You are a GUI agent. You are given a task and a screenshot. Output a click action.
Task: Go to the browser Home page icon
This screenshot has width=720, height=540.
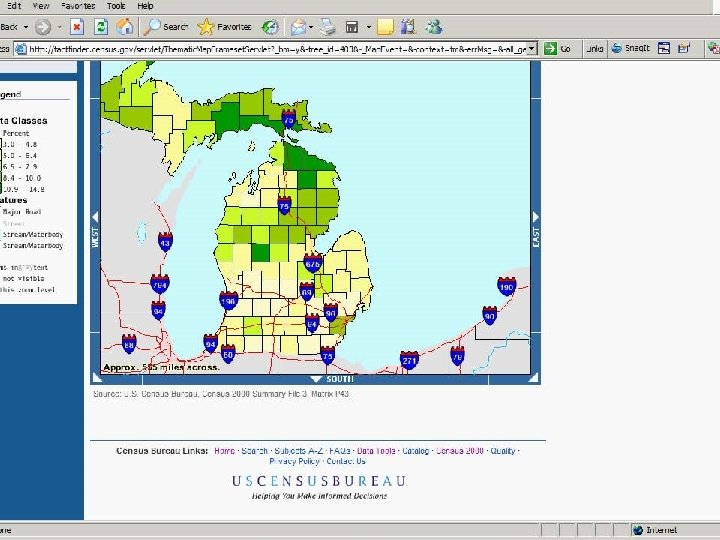coord(124,27)
